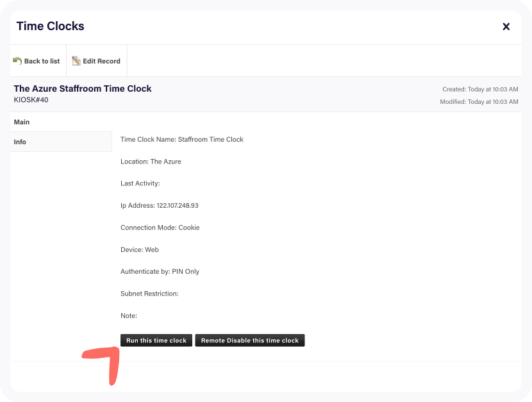The height and width of the screenshot is (402, 532).
Task: Click Authenticate by: PIN Only text
Action: (x=160, y=271)
